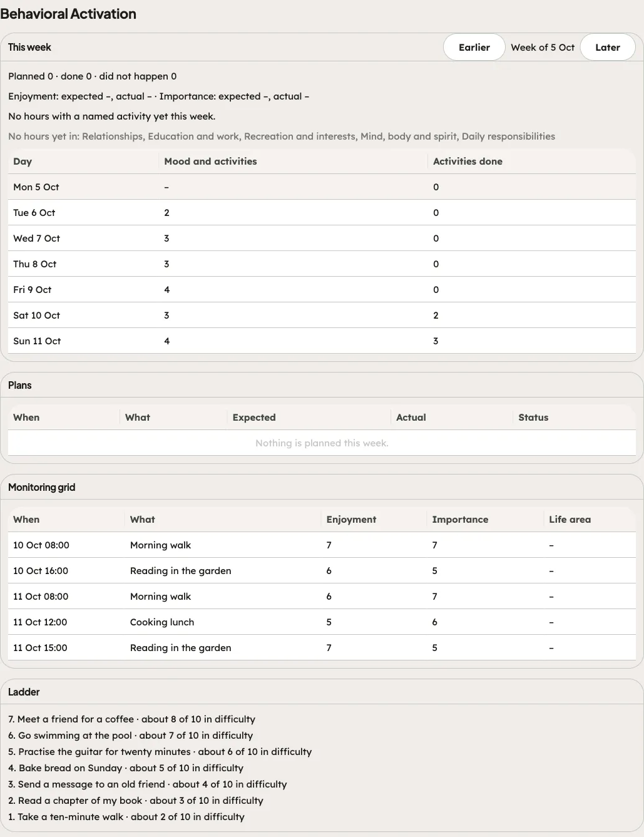This screenshot has width=644, height=837.
Task: Select ladder step 'Read a chapter of my book'
Action: click(136, 801)
